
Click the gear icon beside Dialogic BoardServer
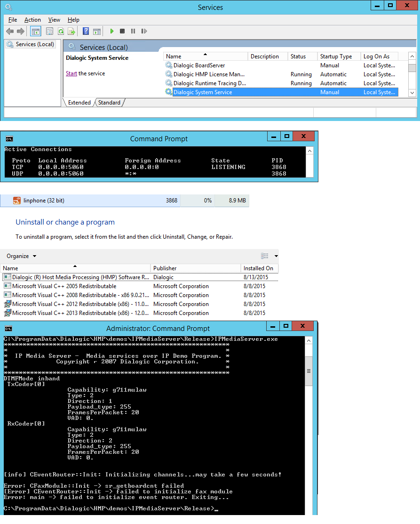point(168,65)
